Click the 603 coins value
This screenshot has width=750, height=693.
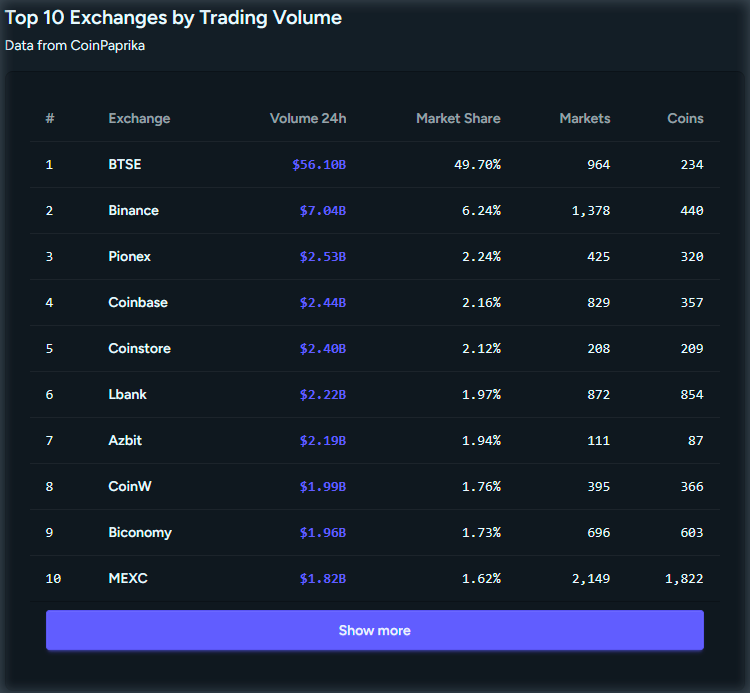pos(692,532)
